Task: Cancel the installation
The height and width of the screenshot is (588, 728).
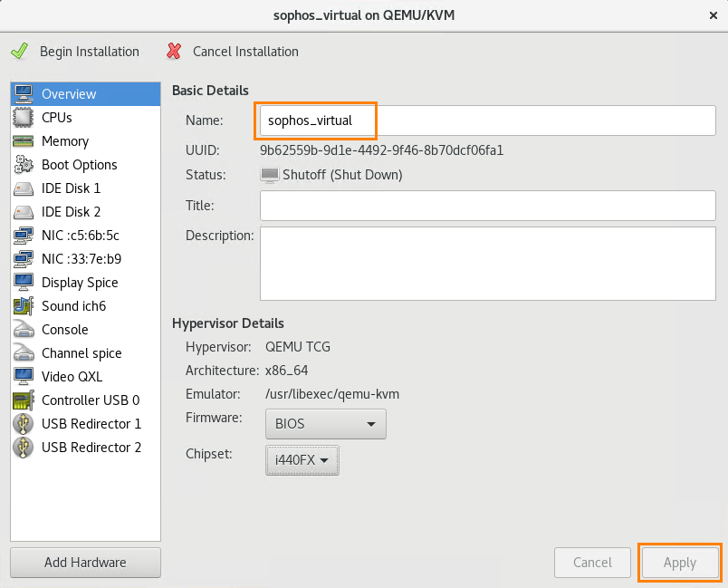Action: click(x=235, y=51)
